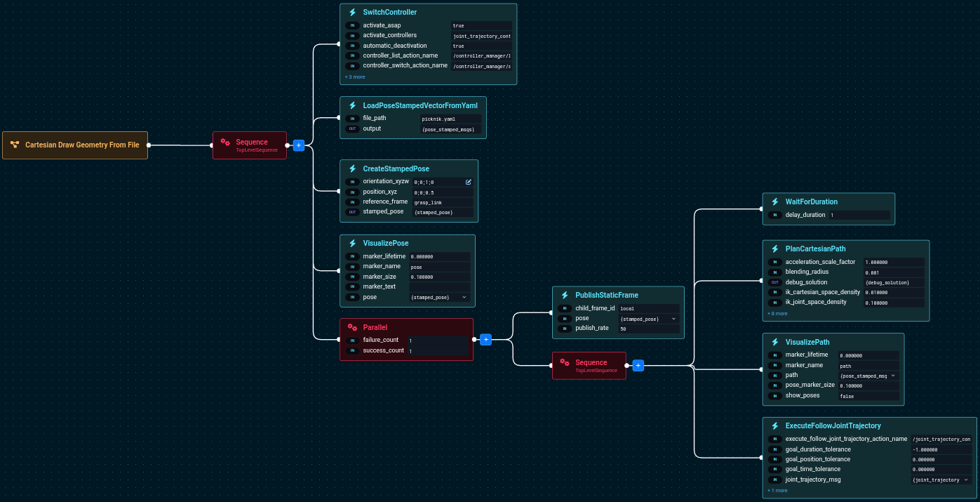This screenshot has width=980, height=502.
Task: Select the SwitchController node title
Action: click(389, 13)
